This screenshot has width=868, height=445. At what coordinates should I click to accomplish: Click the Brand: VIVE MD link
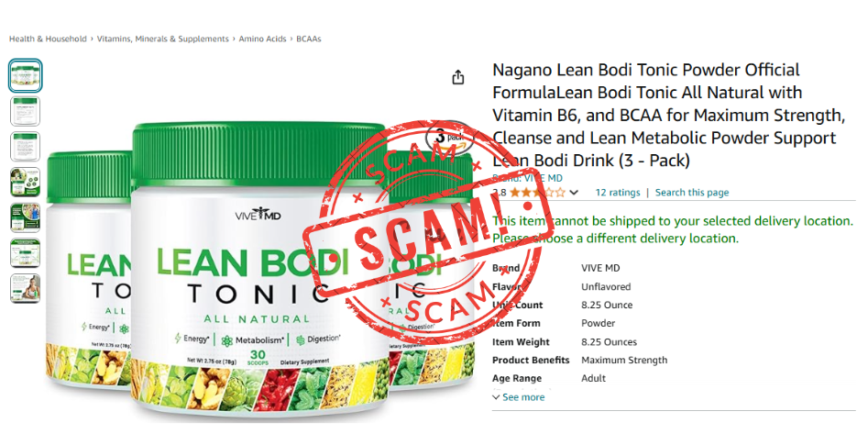[x=528, y=178]
